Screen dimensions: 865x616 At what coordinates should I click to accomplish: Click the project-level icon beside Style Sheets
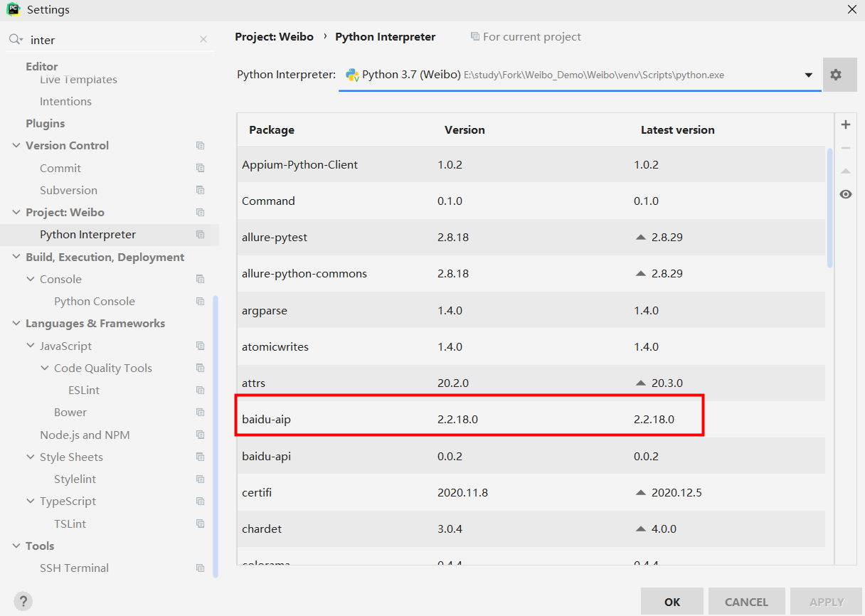[x=201, y=457]
